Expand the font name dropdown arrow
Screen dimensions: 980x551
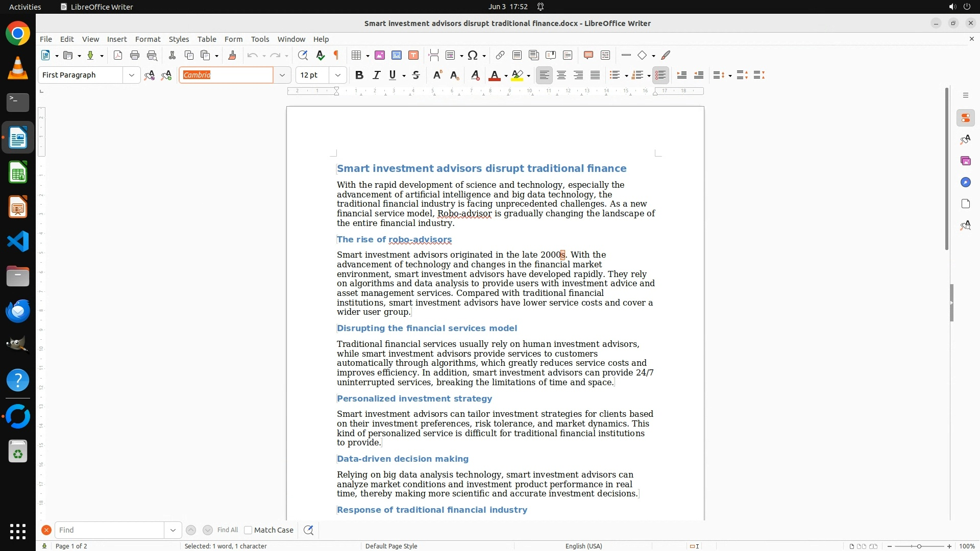click(282, 76)
